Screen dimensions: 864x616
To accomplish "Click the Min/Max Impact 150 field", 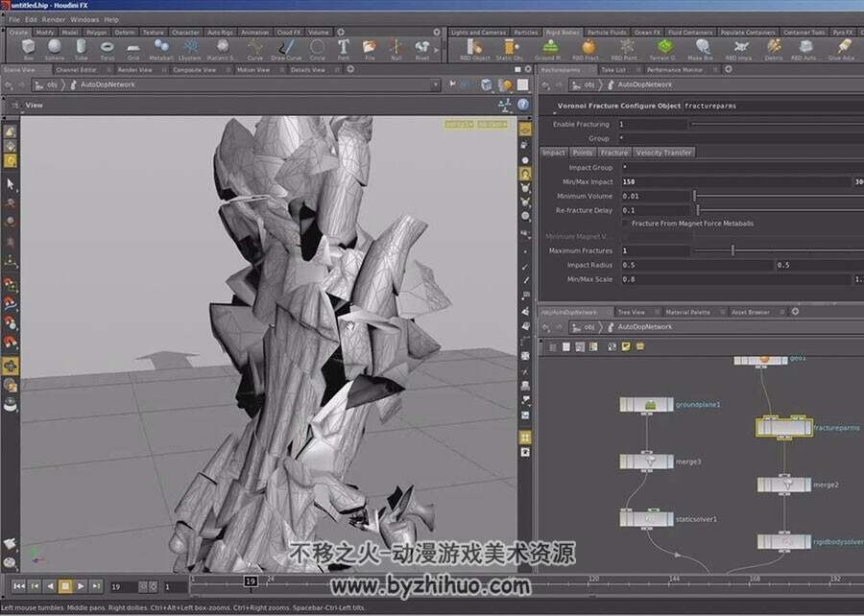I will coord(735,181).
